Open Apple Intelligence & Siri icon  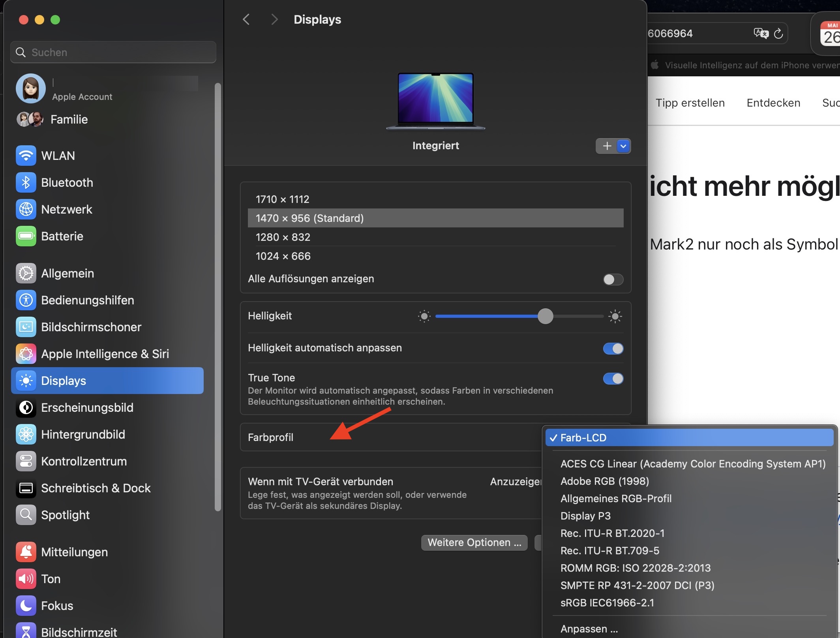pyautogui.click(x=26, y=354)
